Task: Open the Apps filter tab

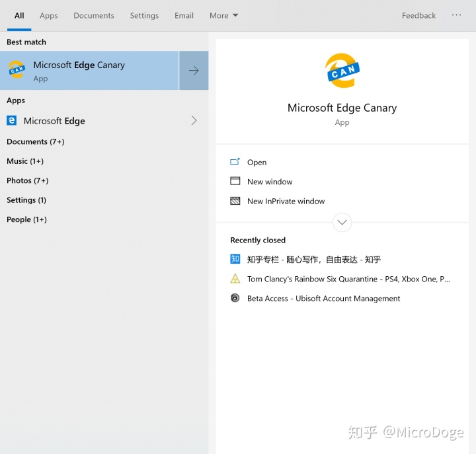Action: [x=48, y=15]
